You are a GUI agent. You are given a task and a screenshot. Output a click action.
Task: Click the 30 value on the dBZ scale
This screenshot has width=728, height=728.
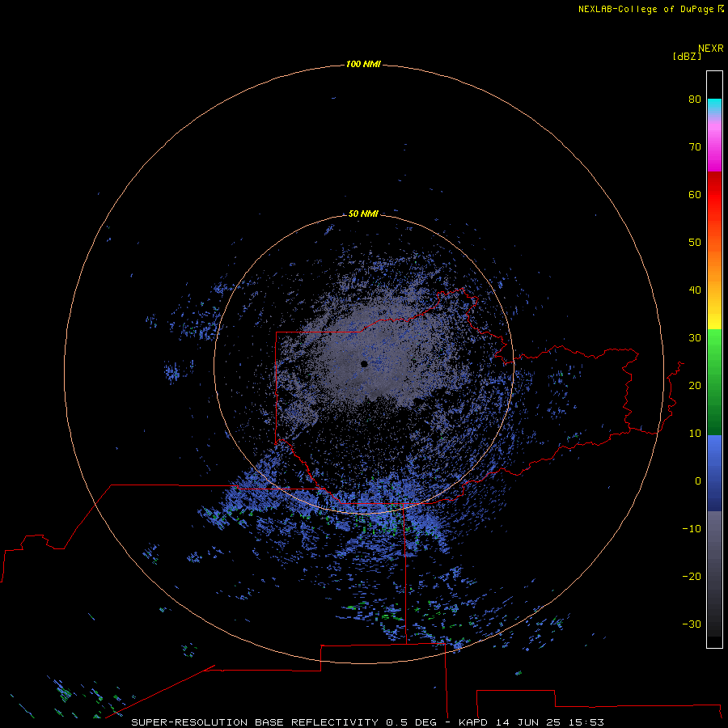(695, 338)
